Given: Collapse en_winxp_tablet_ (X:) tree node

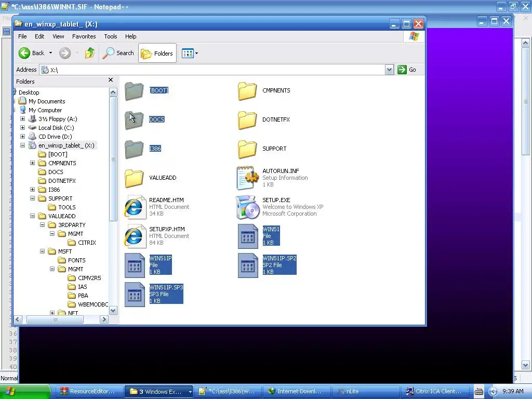Looking at the screenshot, I should pos(23,145).
